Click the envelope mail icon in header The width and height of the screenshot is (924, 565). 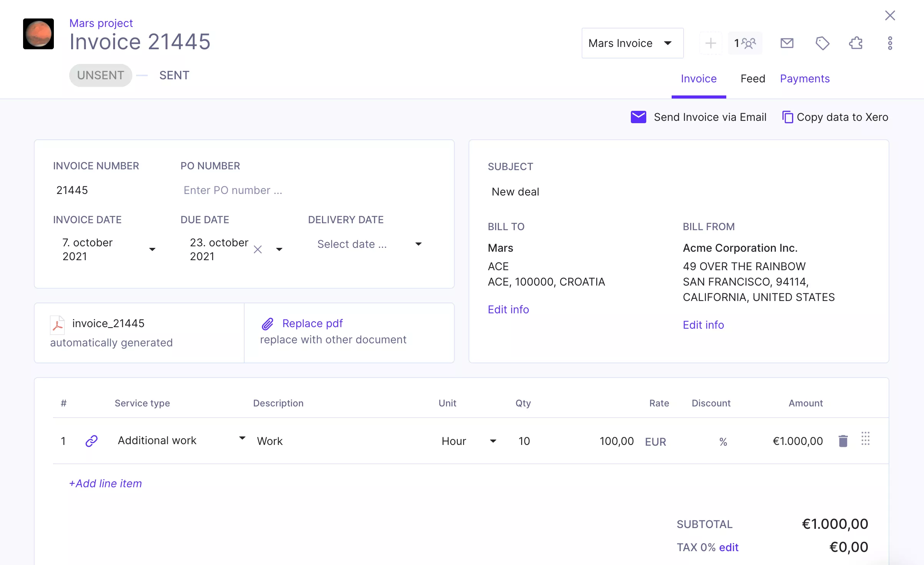click(x=787, y=43)
